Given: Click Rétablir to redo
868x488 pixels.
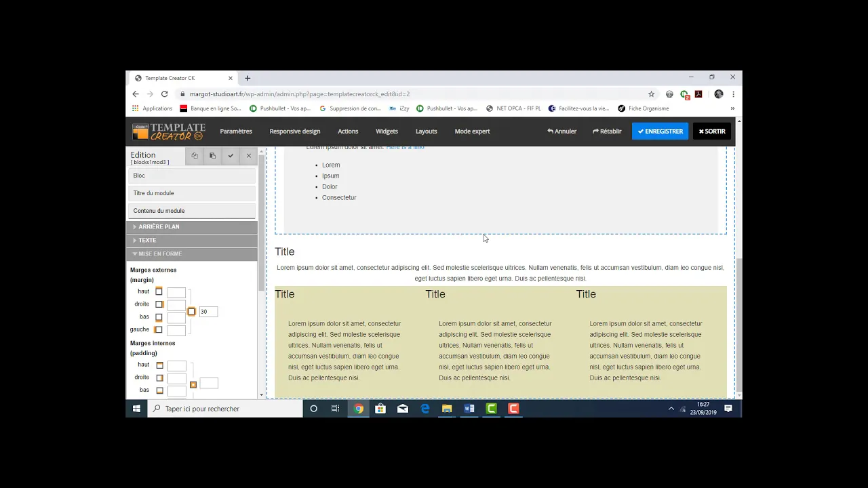Looking at the screenshot, I should coord(607,131).
